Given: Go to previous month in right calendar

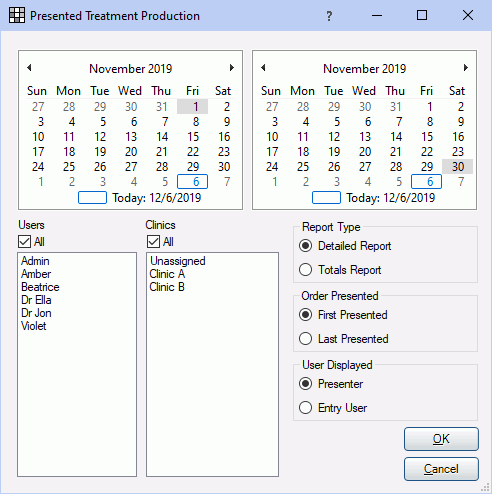Looking at the screenshot, I should point(263,68).
